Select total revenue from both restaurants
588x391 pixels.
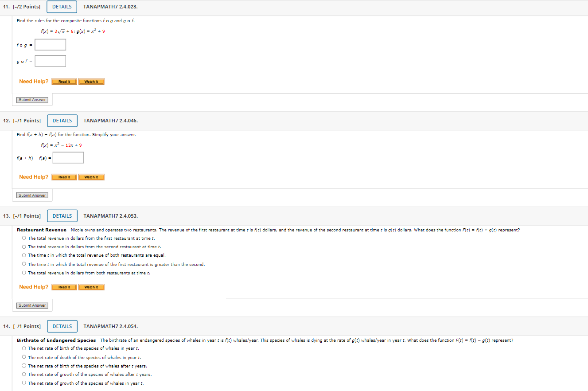(24, 273)
